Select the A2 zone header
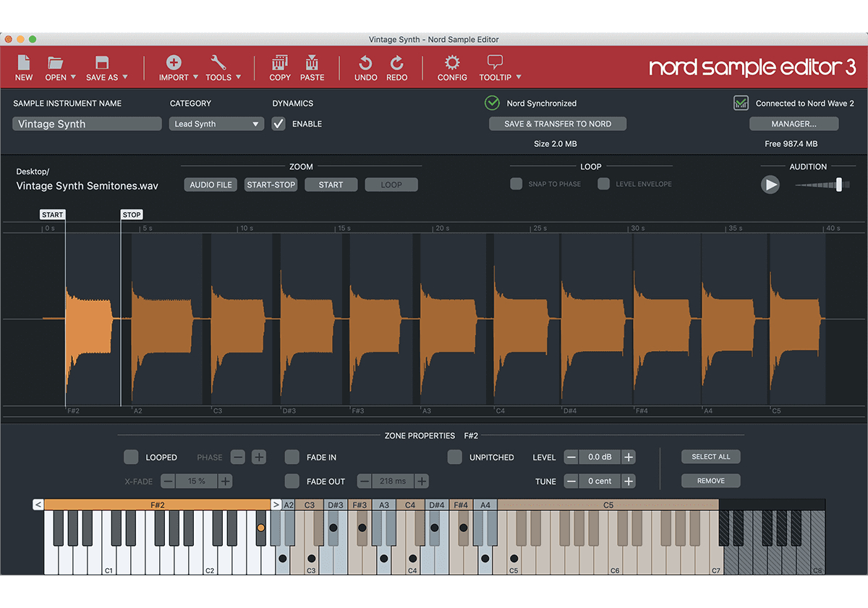 289,504
